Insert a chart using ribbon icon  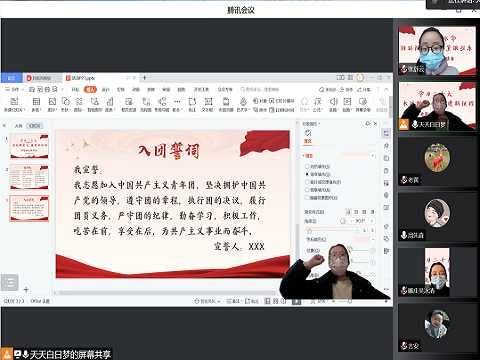(110, 104)
